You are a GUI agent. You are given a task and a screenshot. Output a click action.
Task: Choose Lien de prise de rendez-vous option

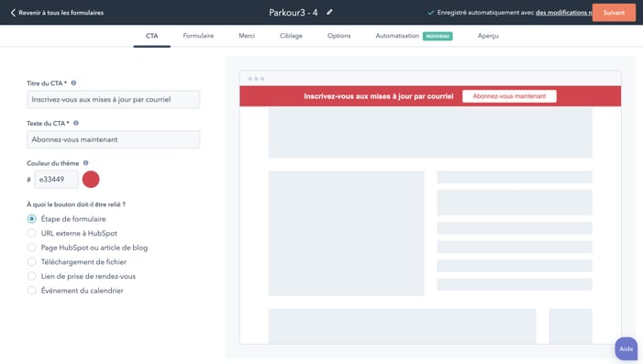(31, 276)
